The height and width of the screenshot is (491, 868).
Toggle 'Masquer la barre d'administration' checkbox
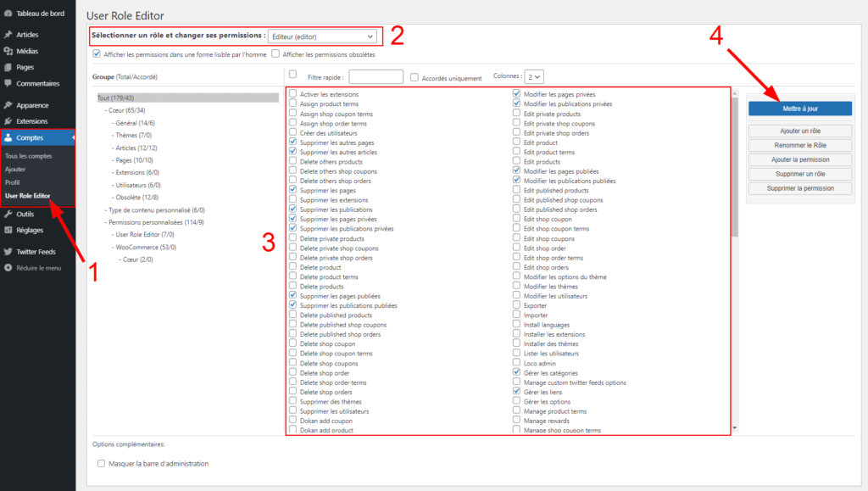[x=102, y=464]
